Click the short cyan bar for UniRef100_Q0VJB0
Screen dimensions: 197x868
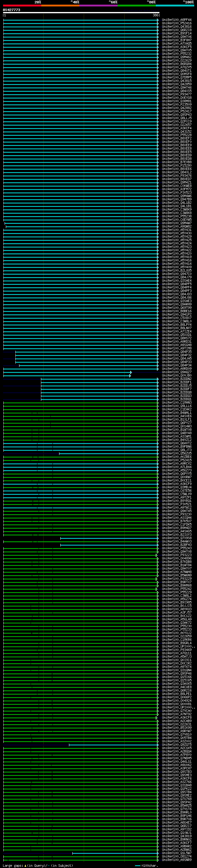point(67,376)
